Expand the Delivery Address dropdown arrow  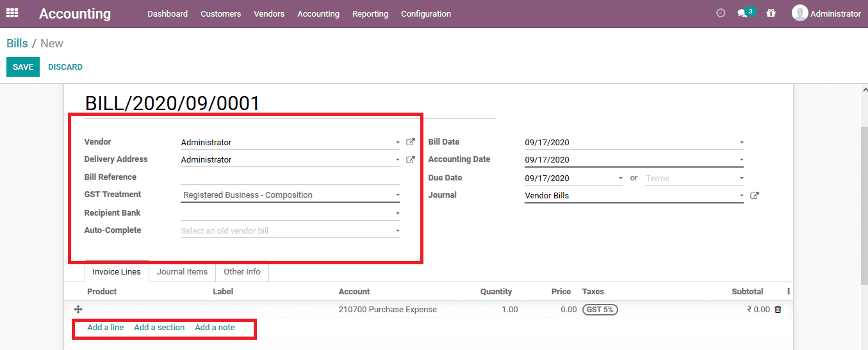coord(397,160)
